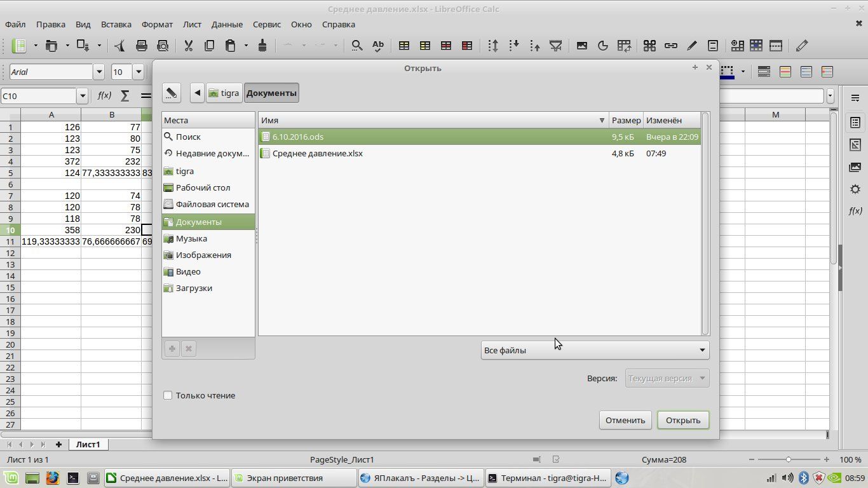
Task: Click the Sort icon in Calc toolbar
Action: (493, 46)
